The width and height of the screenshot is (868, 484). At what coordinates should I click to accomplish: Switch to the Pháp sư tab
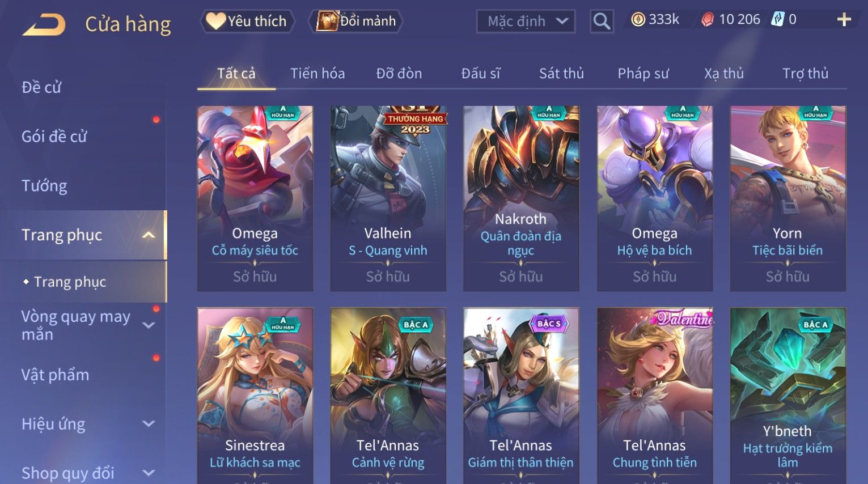(x=643, y=74)
